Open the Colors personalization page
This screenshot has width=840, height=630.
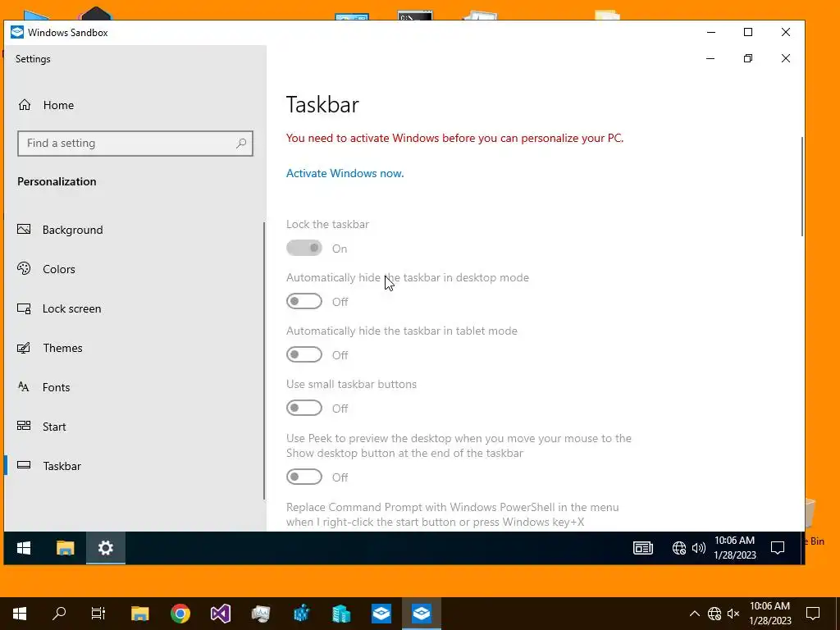point(46,269)
